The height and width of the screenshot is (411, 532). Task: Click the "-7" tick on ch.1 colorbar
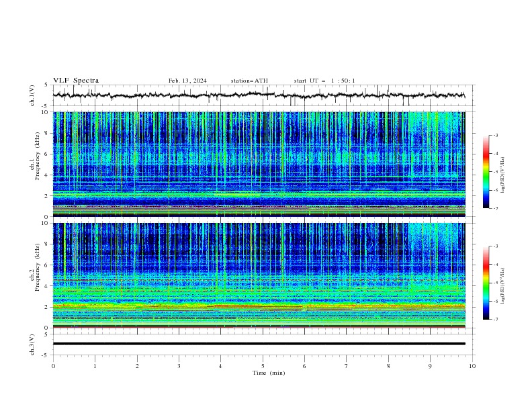496,208
